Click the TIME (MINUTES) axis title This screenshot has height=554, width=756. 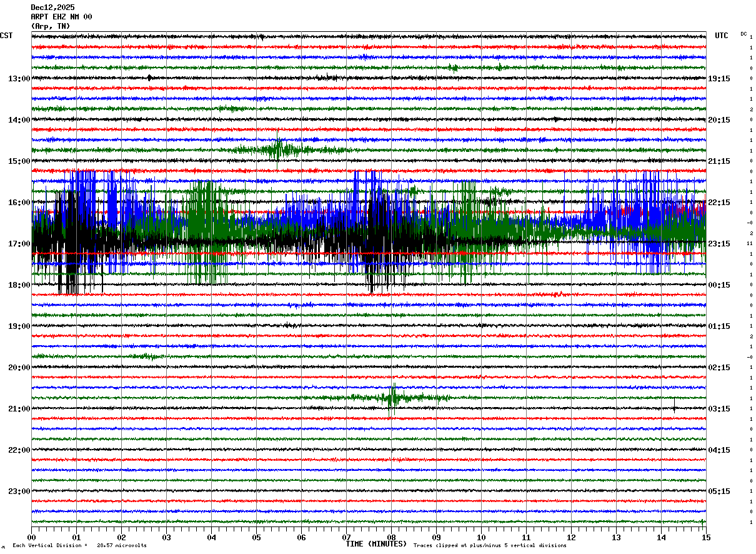tap(376, 544)
